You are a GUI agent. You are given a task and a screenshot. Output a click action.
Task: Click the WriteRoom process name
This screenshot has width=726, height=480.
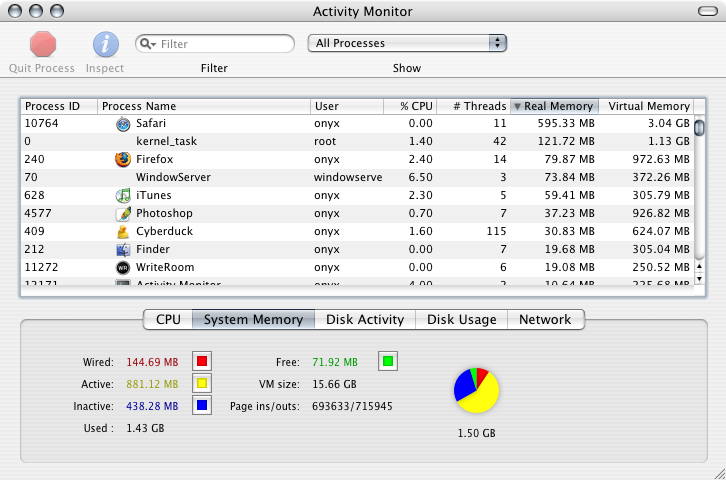[x=165, y=268]
